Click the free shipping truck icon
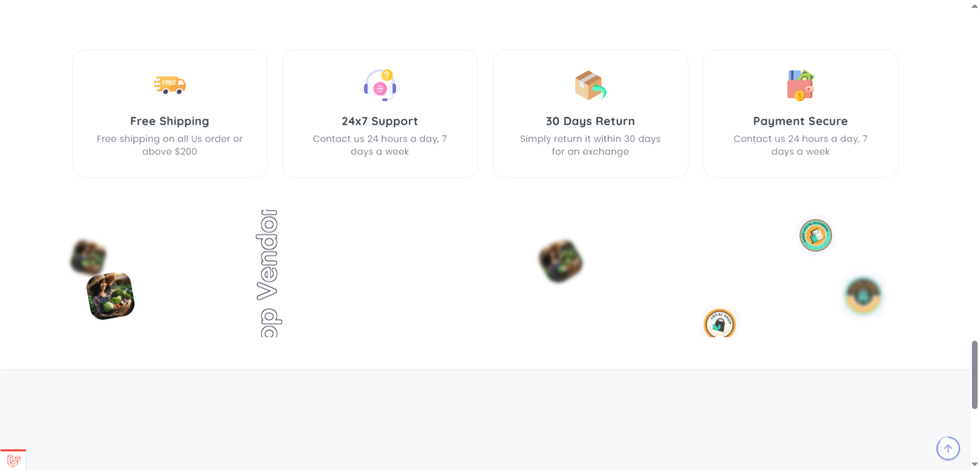This screenshot has height=470, width=980. (x=170, y=85)
